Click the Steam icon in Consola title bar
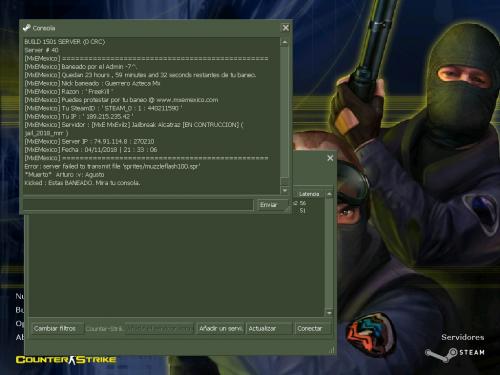This screenshot has width=500, height=375. click(x=26, y=28)
